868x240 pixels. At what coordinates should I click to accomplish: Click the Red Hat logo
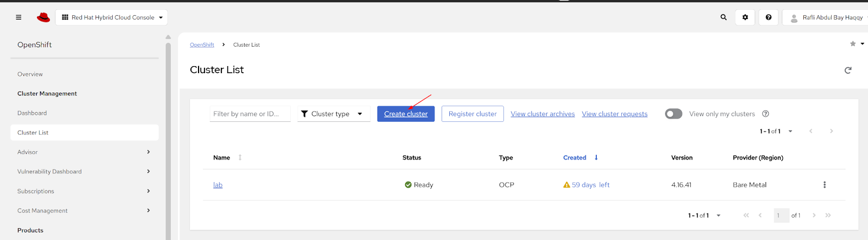tap(43, 17)
